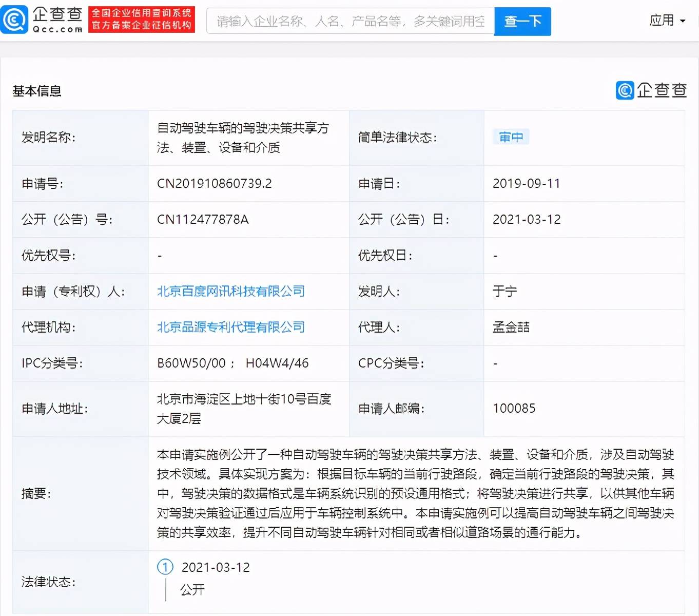699x616 pixels.
Task: Select IPC classification B60W50/00
Action: 191,363
